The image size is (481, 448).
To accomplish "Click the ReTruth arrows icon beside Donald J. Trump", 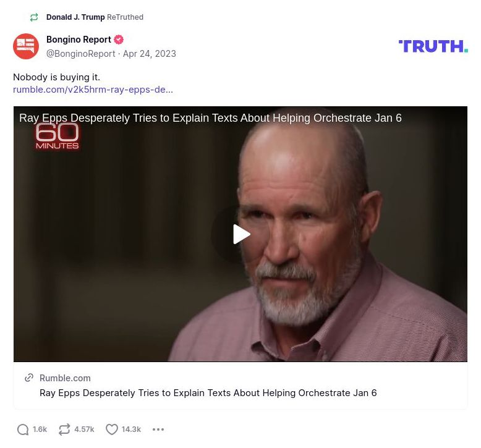I will point(34,17).
